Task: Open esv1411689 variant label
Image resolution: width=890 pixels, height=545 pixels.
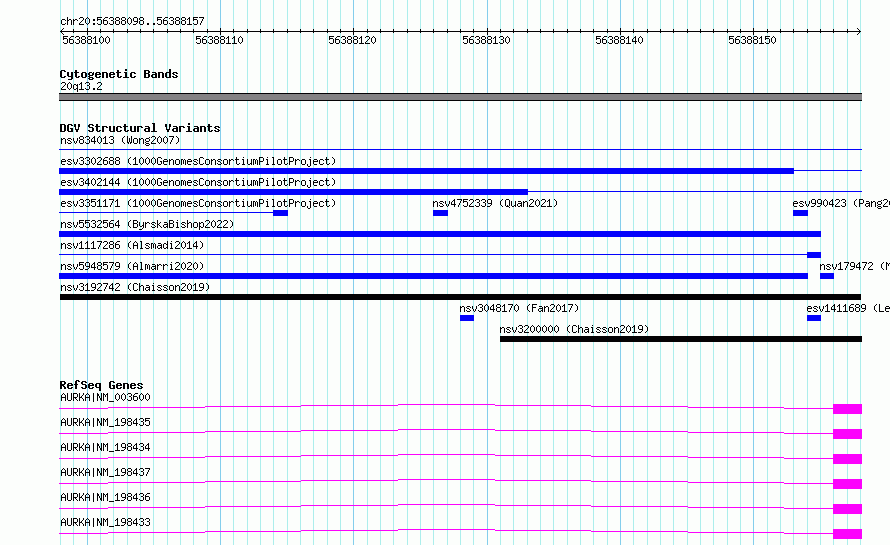Action: (x=848, y=308)
